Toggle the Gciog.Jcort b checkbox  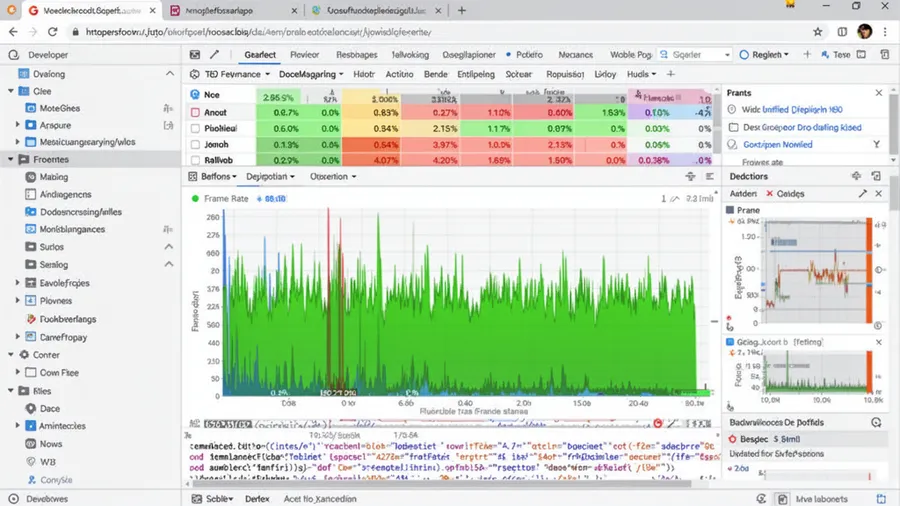point(730,342)
